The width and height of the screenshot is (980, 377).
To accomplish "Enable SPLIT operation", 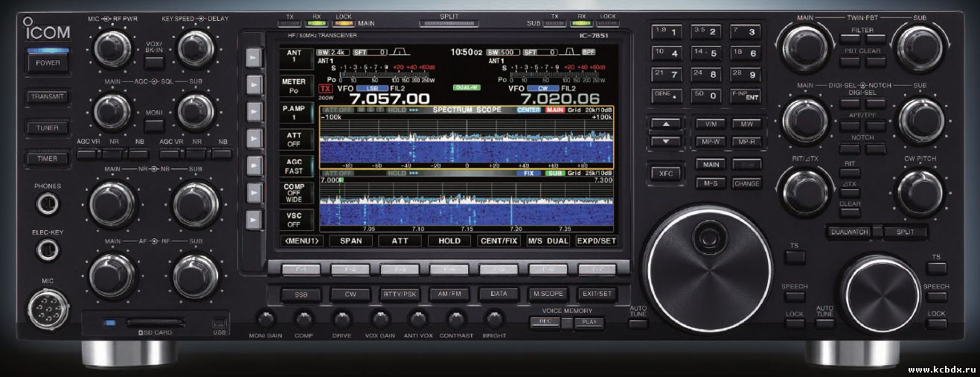I will [x=906, y=232].
